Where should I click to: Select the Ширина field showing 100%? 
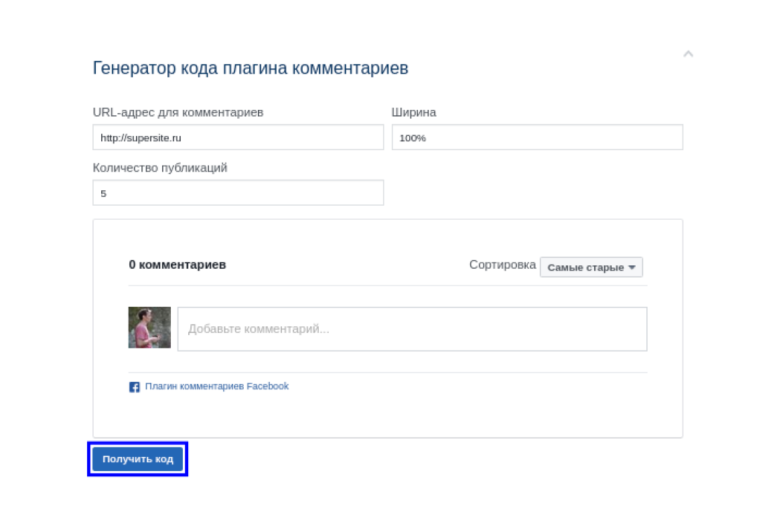537,137
